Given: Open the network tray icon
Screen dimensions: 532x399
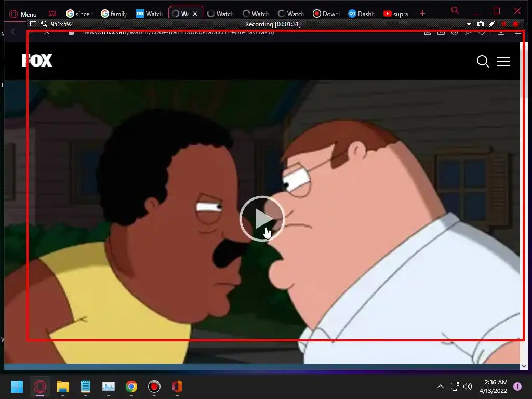Looking at the screenshot, I should 455,387.
